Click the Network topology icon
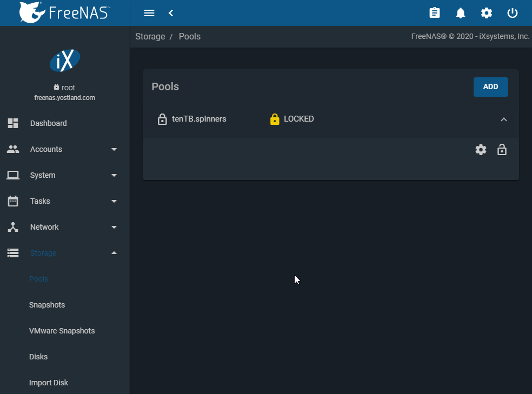This screenshot has width=532, height=394. pos(13,227)
